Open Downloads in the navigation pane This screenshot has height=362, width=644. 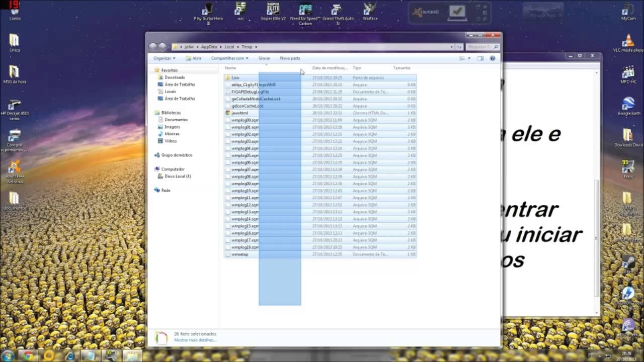[x=175, y=77]
